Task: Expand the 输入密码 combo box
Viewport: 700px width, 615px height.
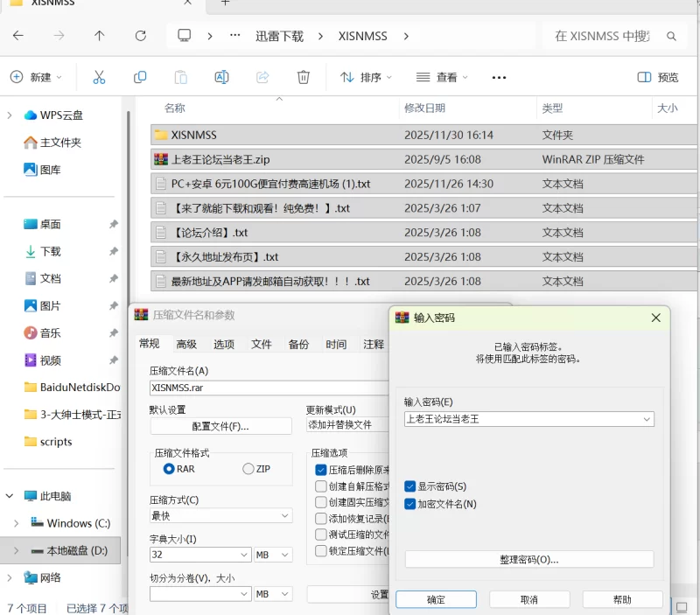Action: pos(647,419)
